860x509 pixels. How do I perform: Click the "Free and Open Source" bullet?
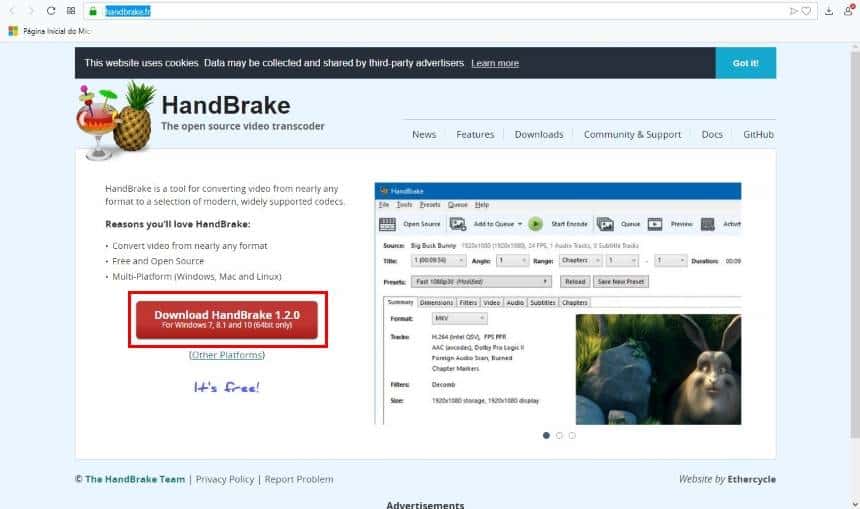click(158, 261)
